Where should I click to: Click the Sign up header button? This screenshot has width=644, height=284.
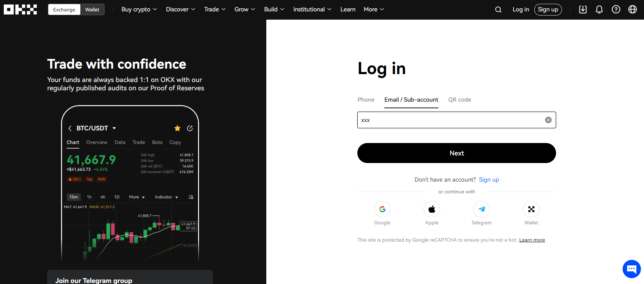click(x=548, y=10)
